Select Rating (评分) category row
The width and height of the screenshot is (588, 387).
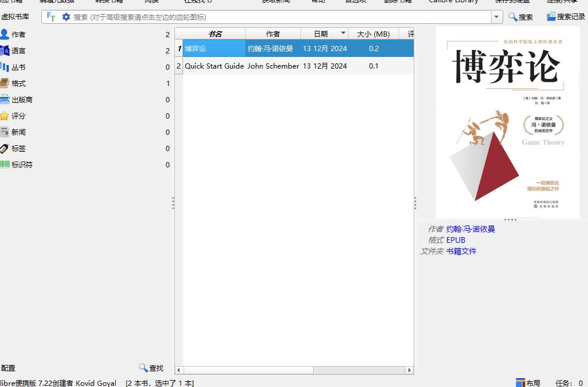85,116
